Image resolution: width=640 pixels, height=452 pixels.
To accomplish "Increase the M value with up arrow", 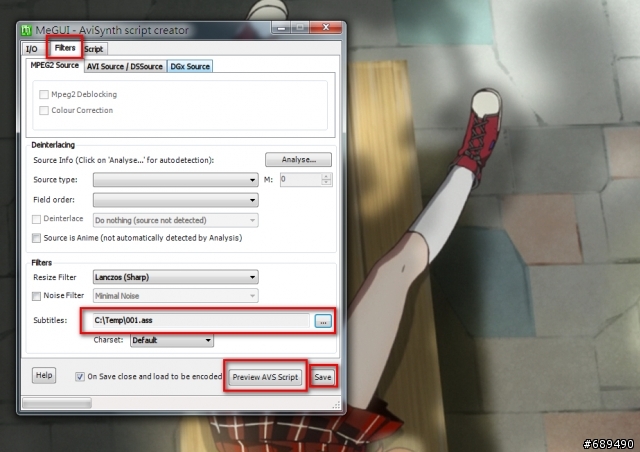I will tap(326, 176).
